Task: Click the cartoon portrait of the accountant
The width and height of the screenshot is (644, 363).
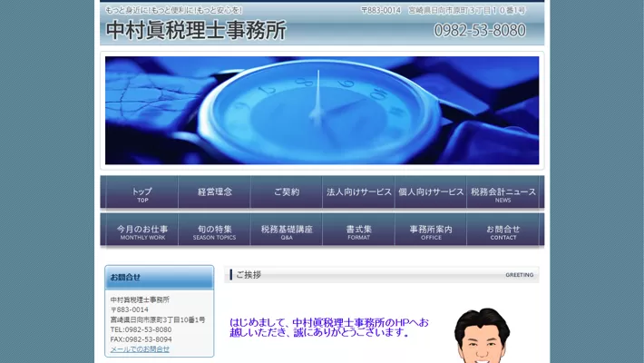Action: 482,336
